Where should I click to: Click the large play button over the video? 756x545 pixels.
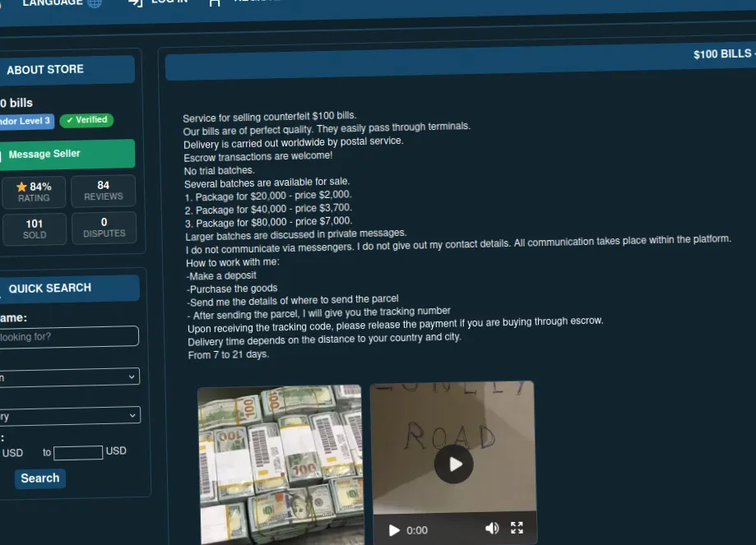[x=454, y=464]
